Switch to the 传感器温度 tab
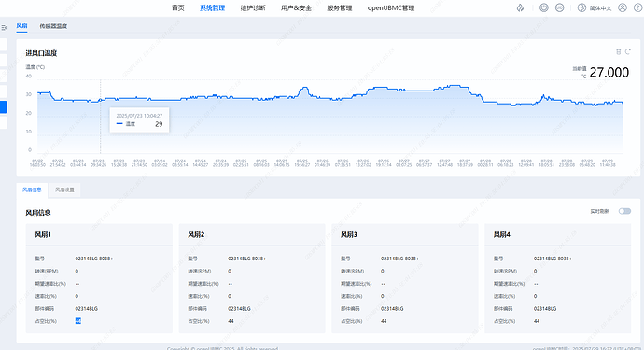The width and height of the screenshot is (644, 350). coord(53,26)
